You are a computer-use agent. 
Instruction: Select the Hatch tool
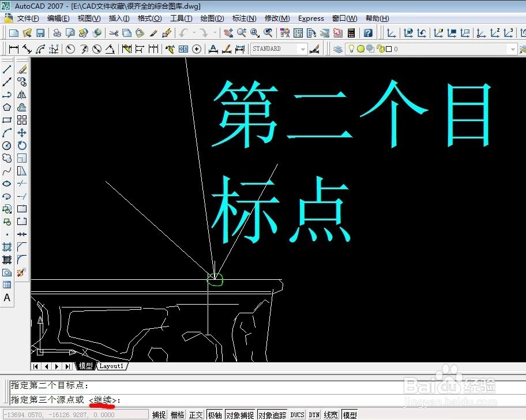click(7, 247)
